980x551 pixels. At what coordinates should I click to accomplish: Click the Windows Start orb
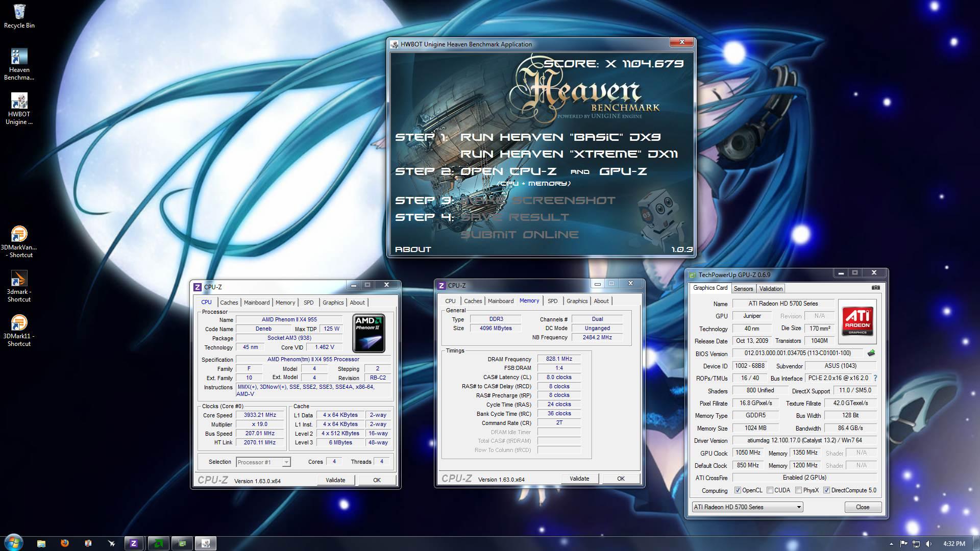pos(13,543)
